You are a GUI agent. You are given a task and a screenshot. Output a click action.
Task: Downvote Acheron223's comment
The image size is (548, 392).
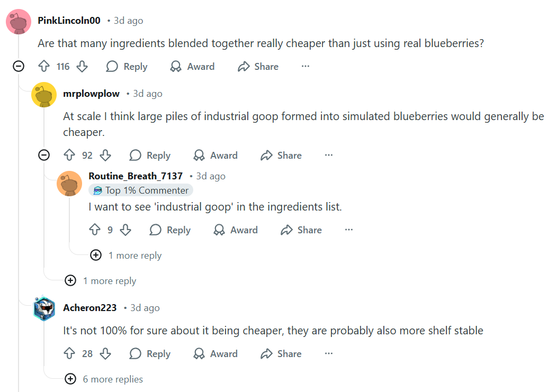(x=105, y=354)
